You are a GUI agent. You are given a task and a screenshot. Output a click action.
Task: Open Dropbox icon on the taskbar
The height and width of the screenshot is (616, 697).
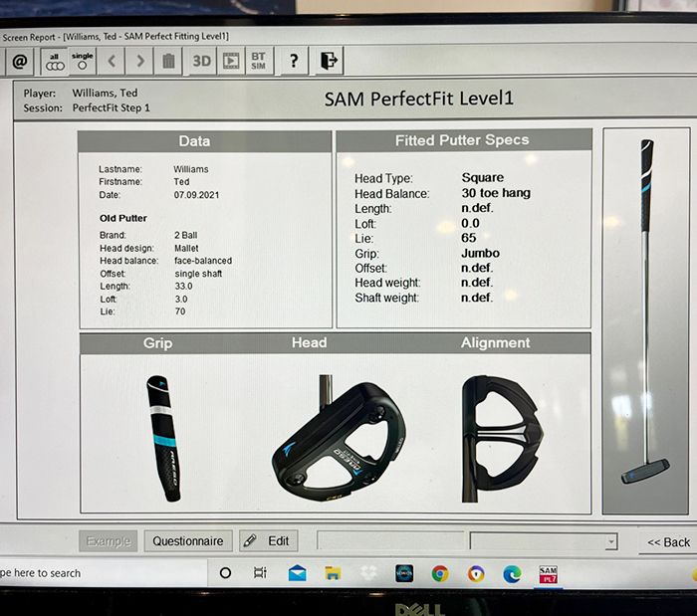[368, 573]
